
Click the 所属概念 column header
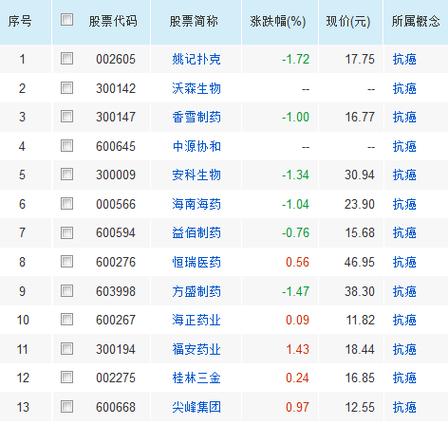coord(416,21)
